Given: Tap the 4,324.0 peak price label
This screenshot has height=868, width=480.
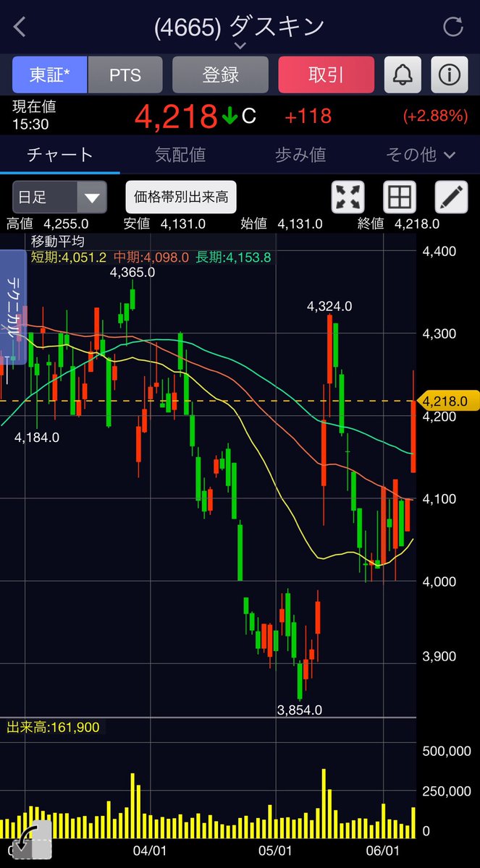Looking at the screenshot, I should [329, 306].
